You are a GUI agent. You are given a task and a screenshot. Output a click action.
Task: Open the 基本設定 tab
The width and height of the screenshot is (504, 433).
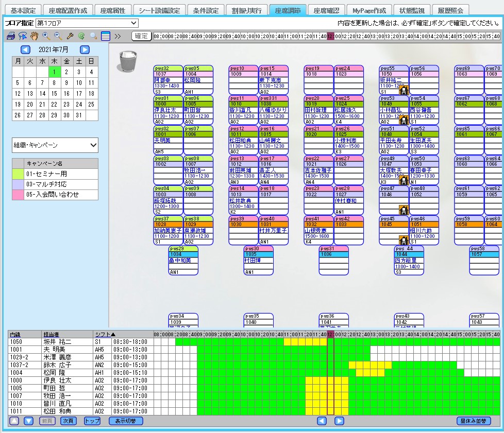pyautogui.click(x=23, y=10)
